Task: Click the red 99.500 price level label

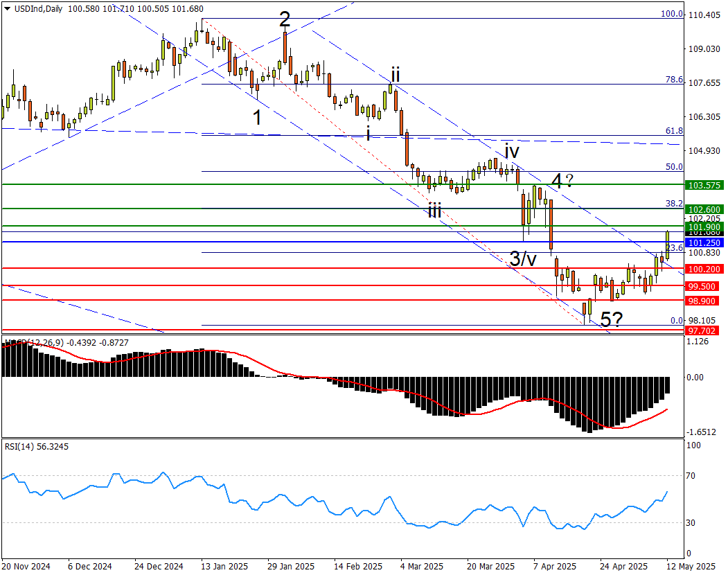Action: [x=704, y=286]
